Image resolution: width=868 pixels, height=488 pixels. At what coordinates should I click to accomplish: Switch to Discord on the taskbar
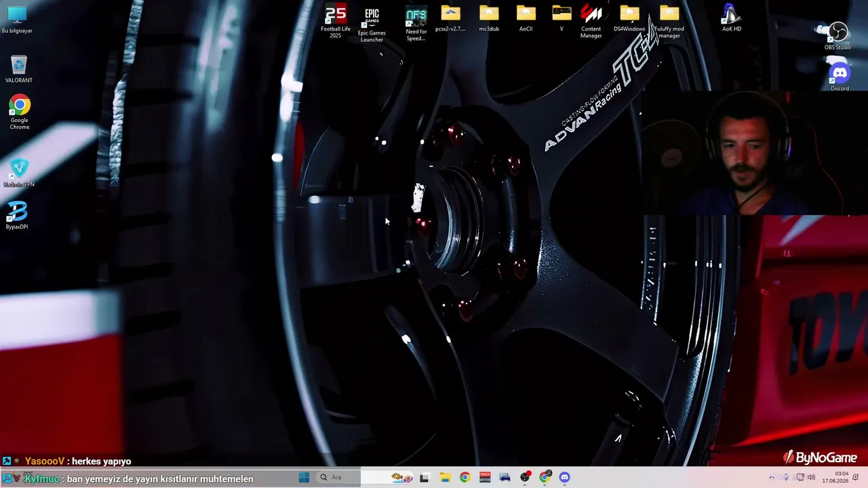coord(565,477)
